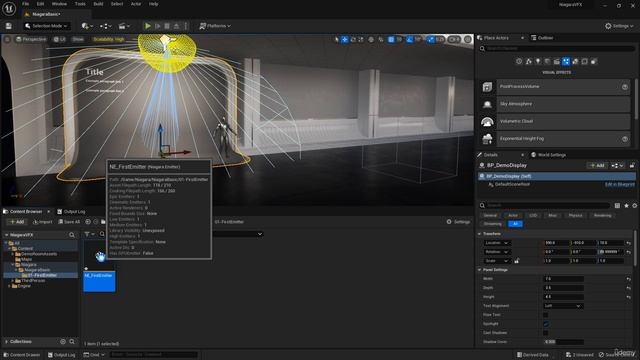
Task: Collapse the Transform section
Action: (x=480, y=234)
